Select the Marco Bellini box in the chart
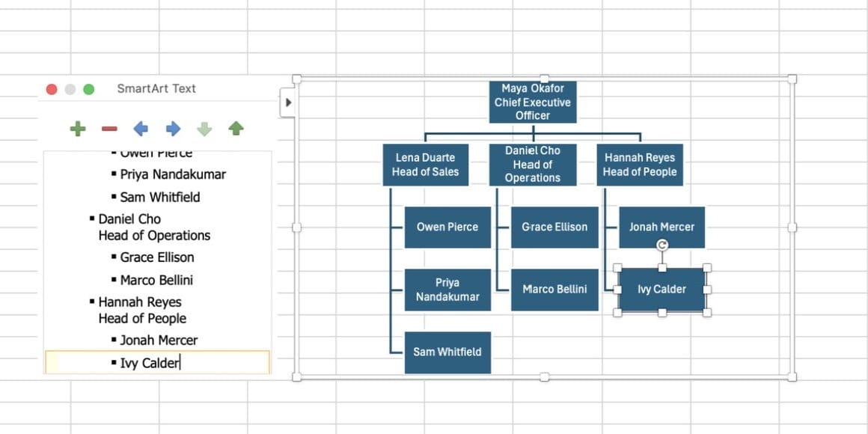The image size is (868, 434). (x=554, y=290)
